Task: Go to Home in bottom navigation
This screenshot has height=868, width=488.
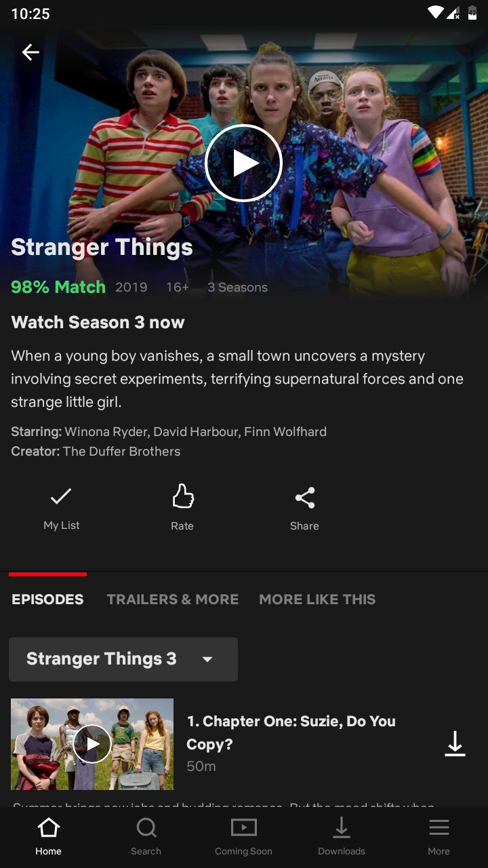Action: (x=49, y=837)
